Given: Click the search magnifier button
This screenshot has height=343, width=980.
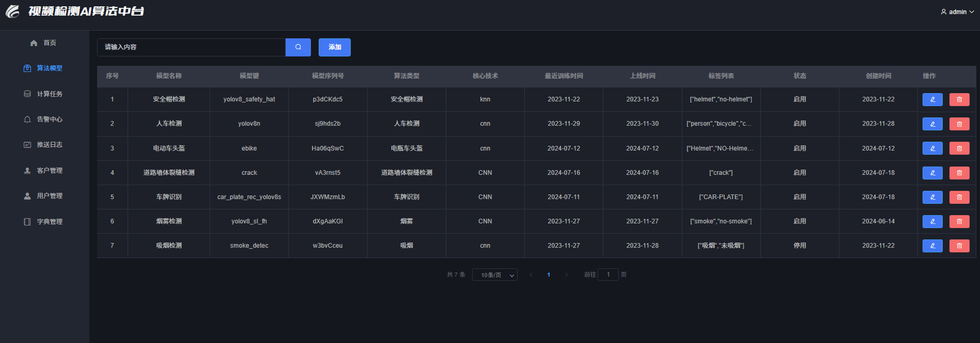Looking at the screenshot, I should click(298, 47).
